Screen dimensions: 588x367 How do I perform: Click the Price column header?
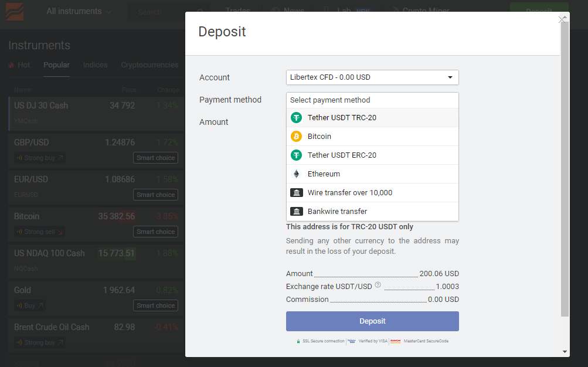tap(129, 90)
